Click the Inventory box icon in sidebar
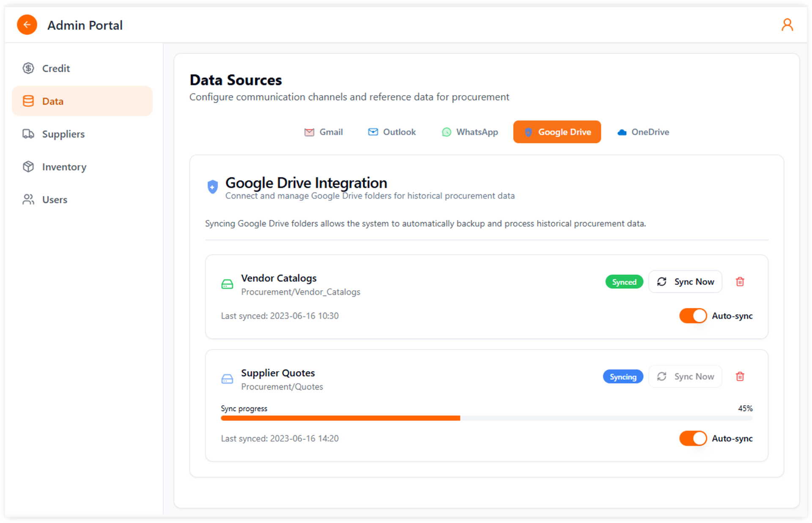Viewport: 812px width, 523px height. [28, 167]
